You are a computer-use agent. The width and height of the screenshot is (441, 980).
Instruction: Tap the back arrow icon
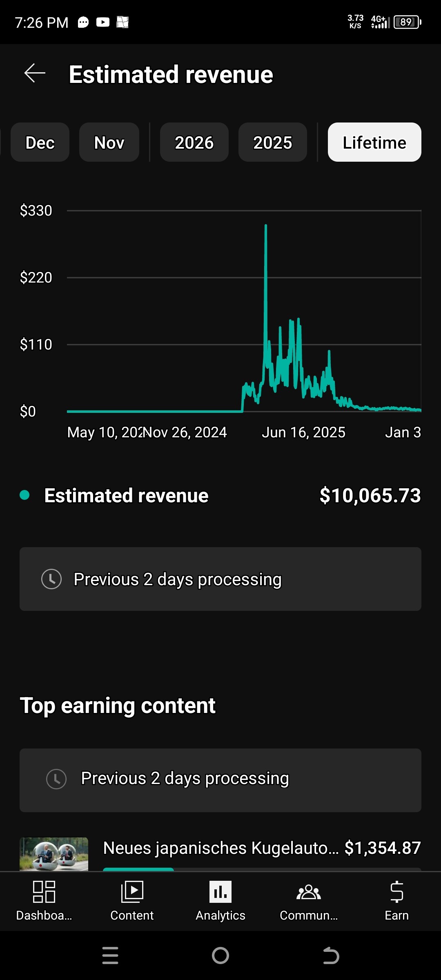[x=35, y=73]
